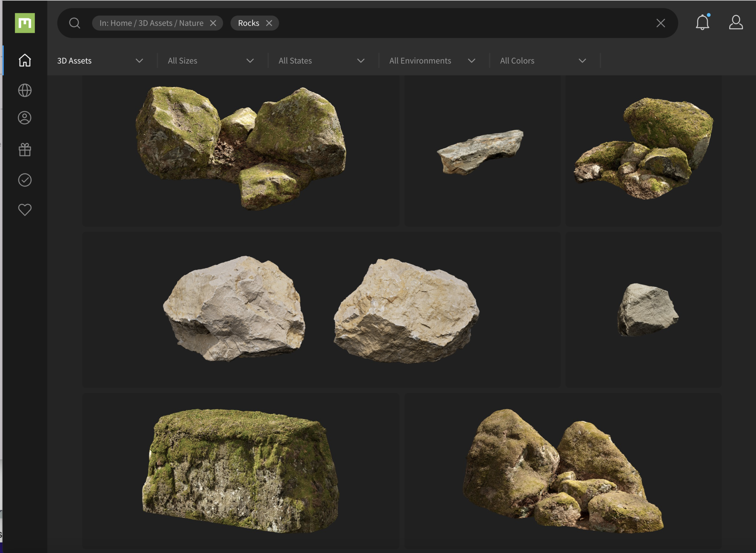The image size is (756, 553).
Task: Open the notifications bell icon
Action: coord(702,23)
